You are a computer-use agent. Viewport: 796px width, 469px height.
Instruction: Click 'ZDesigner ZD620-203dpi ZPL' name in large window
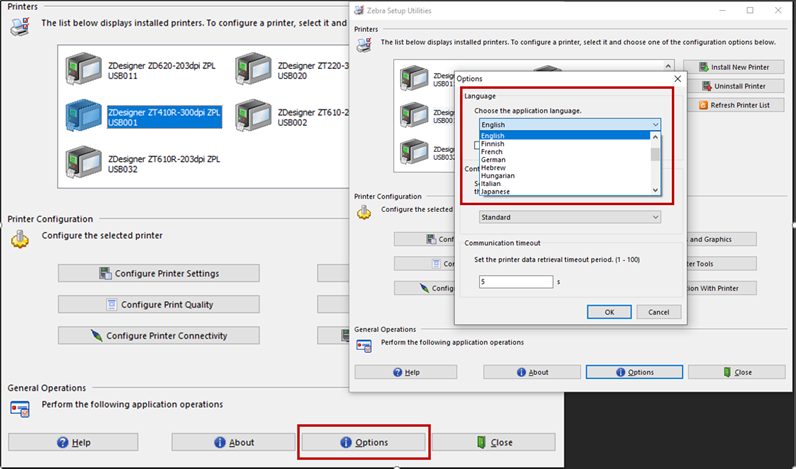click(161, 65)
